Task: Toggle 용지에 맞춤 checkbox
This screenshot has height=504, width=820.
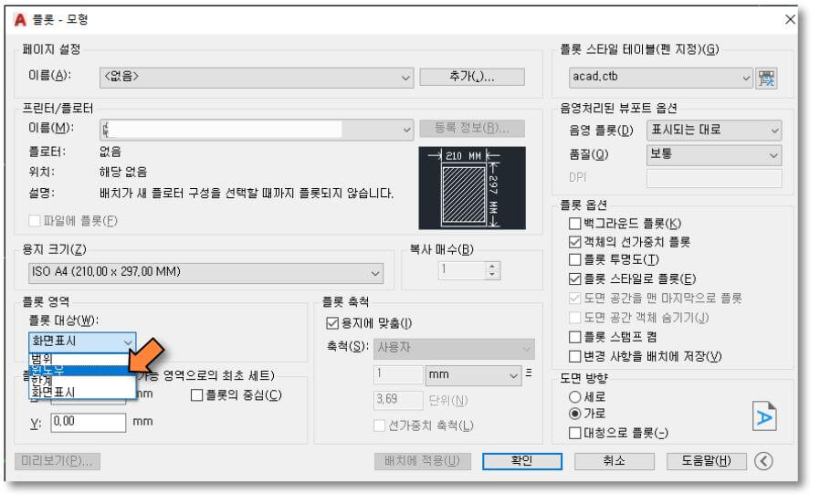Action: coord(332,323)
